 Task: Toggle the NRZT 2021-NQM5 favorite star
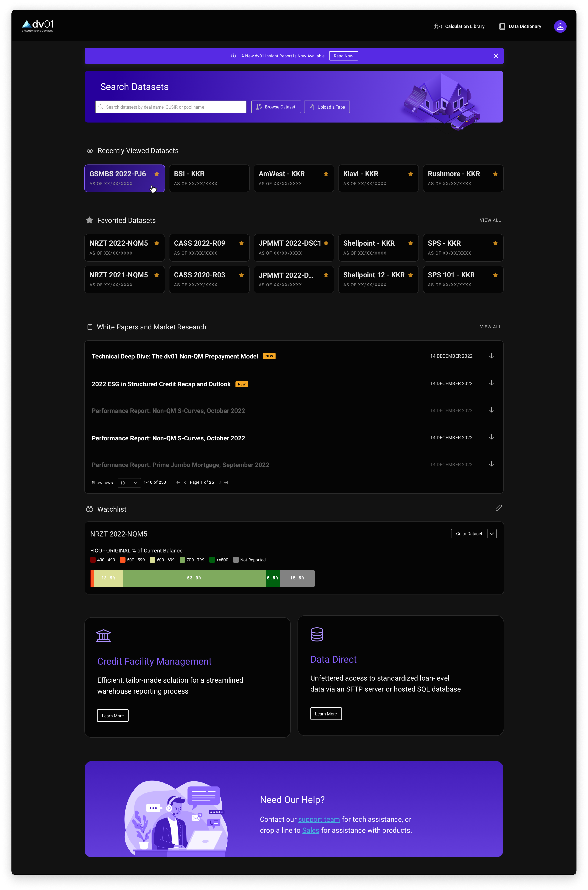tap(157, 275)
